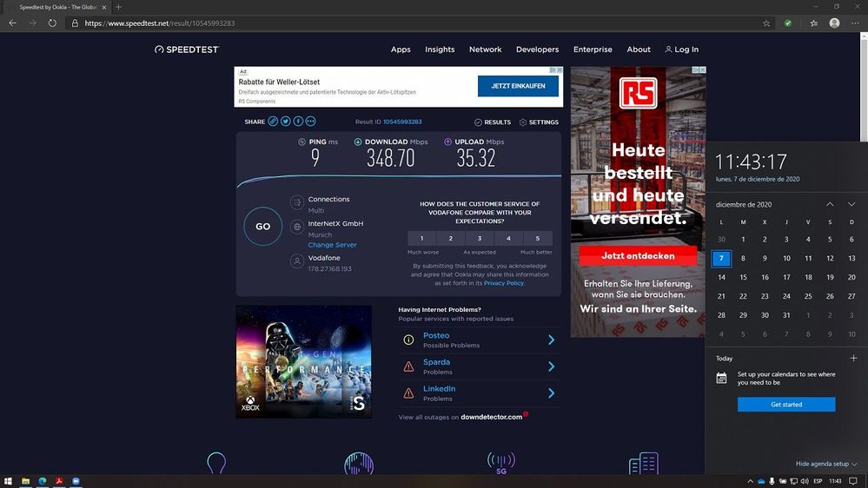Screen dimensions: 868x488
Task: Open volume control in system tray
Action: (x=805, y=481)
